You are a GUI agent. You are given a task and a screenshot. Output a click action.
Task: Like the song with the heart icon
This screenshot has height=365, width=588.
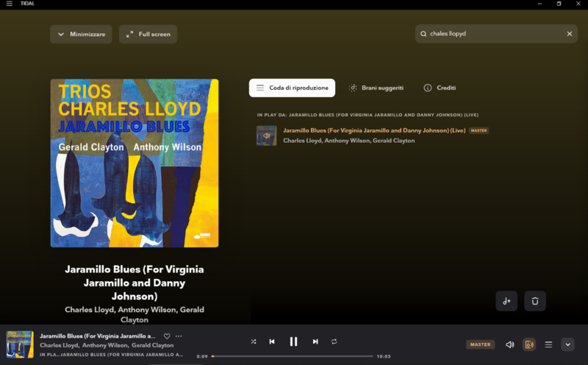(x=167, y=336)
